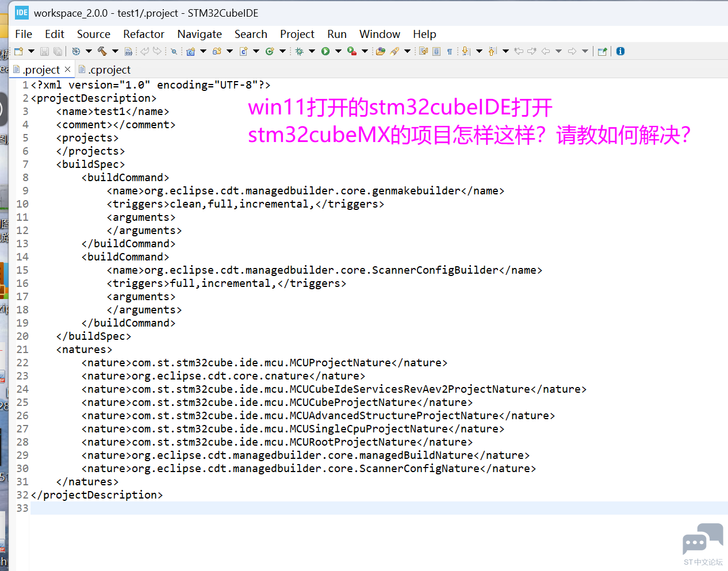Click the <name>test1</name> line
Viewport: 728px width, 571px height.
(x=113, y=112)
